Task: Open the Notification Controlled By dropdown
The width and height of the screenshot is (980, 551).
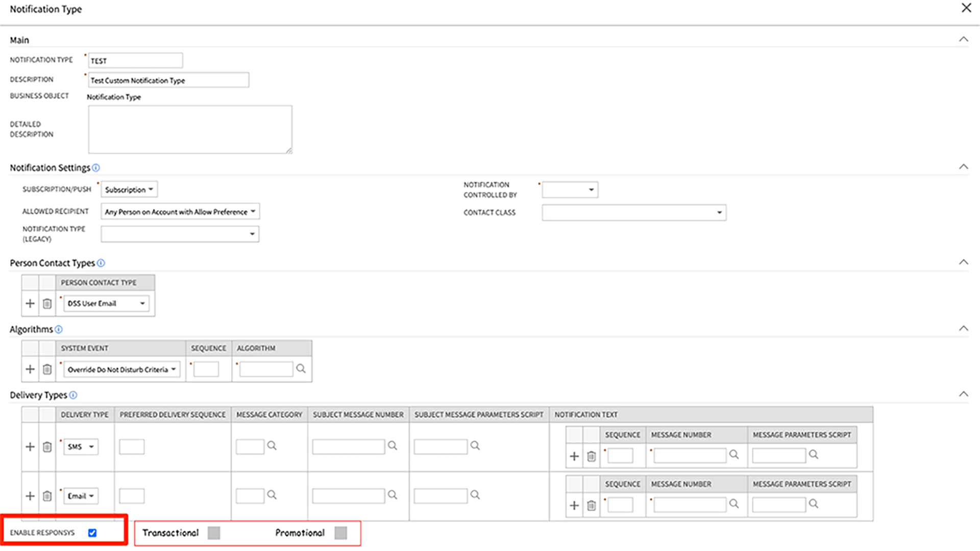Action: [570, 190]
